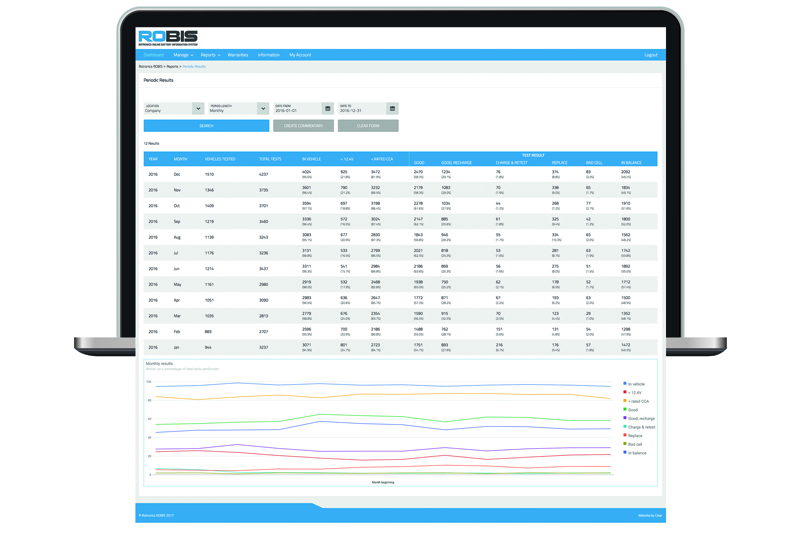The height and width of the screenshot is (533, 800).
Task: Click the > 12.4V legend dot
Action: point(626,392)
